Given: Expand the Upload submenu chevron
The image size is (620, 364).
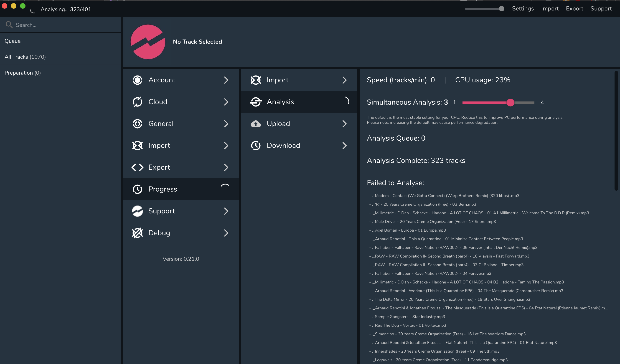Looking at the screenshot, I should pyautogui.click(x=344, y=124).
